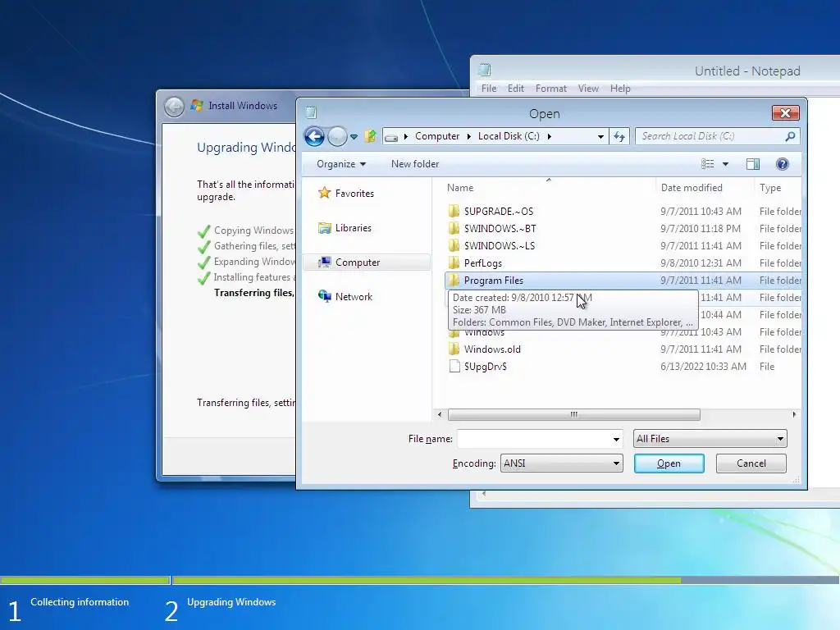Viewport: 840px width, 630px height.
Task: Click the blue Help question mark icon
Action: (x=782, y=164)
